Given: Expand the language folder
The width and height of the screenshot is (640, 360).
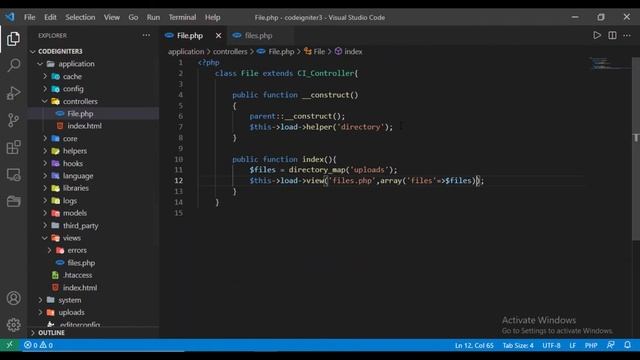Looking at the screenshot, I should [93, 176].
